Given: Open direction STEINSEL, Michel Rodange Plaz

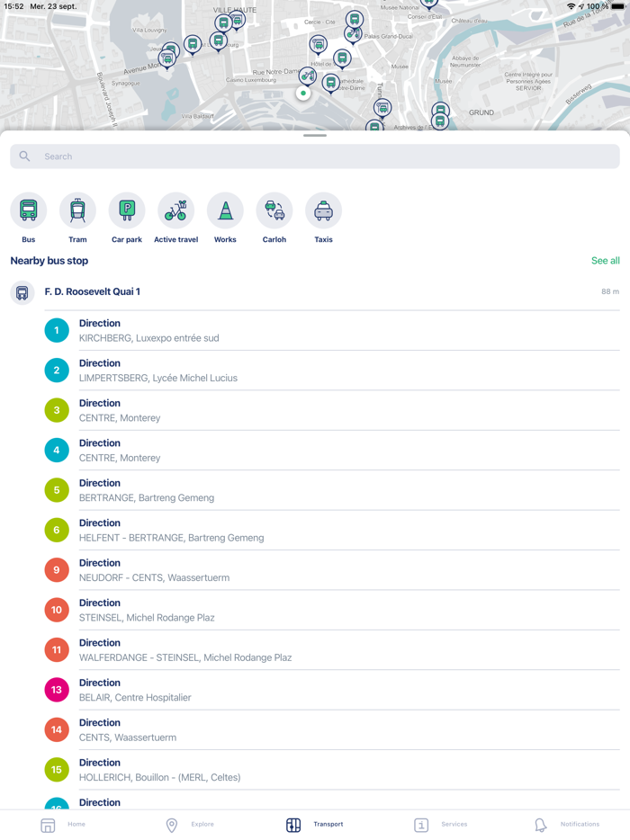Looking at the screenshot, I should (332, 610).
